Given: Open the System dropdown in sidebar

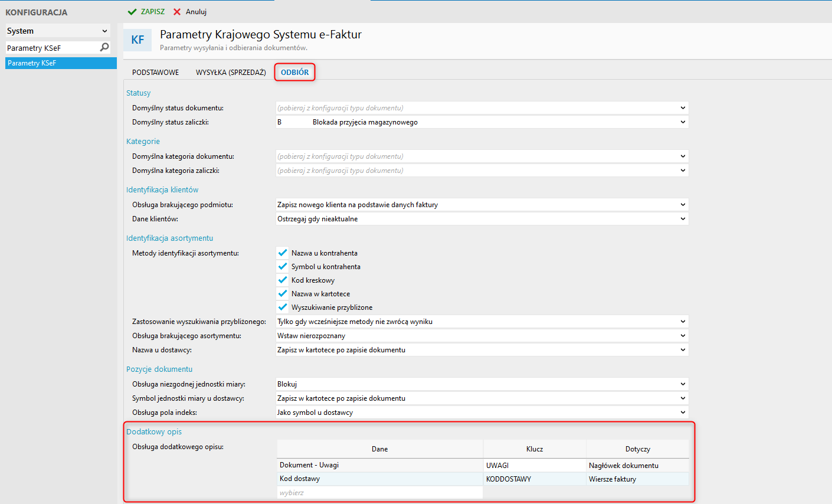Looking at the screenshot, I should pos(57,31).
